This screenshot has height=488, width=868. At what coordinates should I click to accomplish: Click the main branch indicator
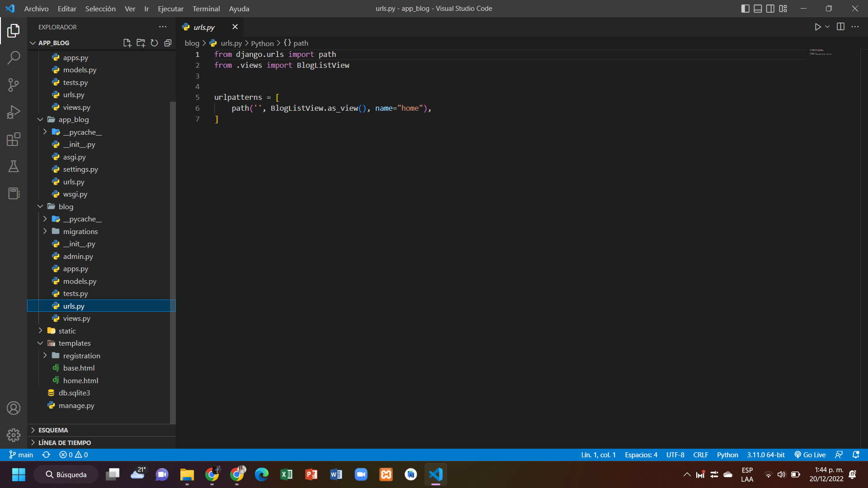point(21,455)
